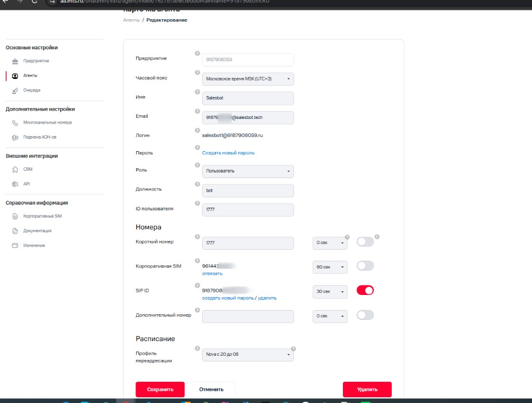Expand the Роль dropdown showing Пользователь
Screen dimensions: 532x403
pyautogui.click(x=248, y=171)
